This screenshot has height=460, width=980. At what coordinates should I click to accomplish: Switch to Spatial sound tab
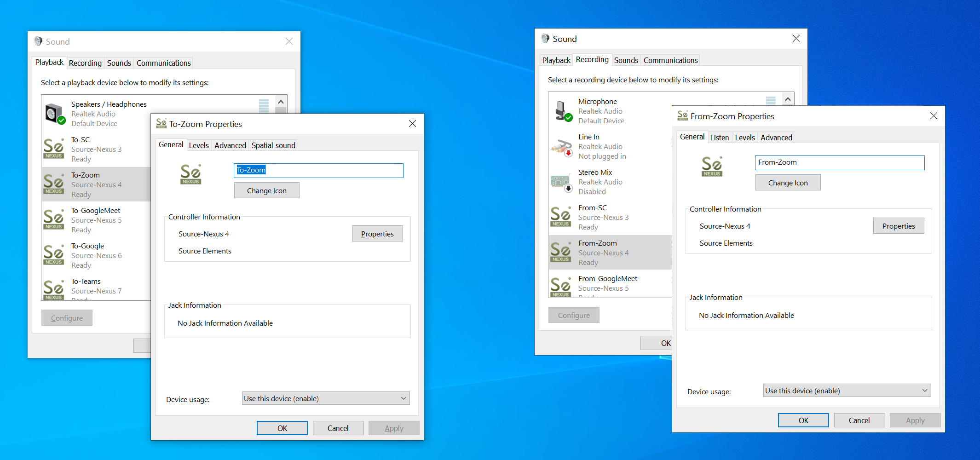273,145
